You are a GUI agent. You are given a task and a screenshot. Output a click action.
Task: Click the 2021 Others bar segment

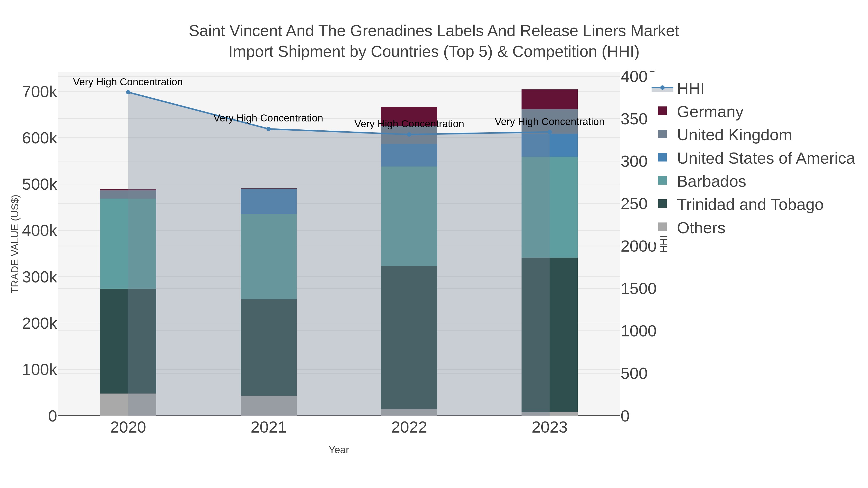pos(269,406)
